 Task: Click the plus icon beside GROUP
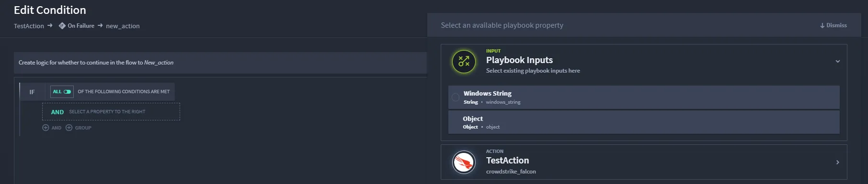(69, 128)
